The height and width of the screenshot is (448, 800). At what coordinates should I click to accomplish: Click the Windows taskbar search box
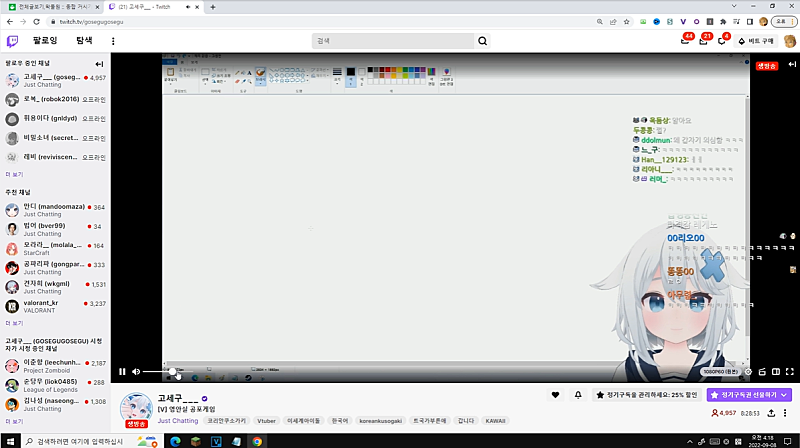pyautogui.click(x=90, y=441)
